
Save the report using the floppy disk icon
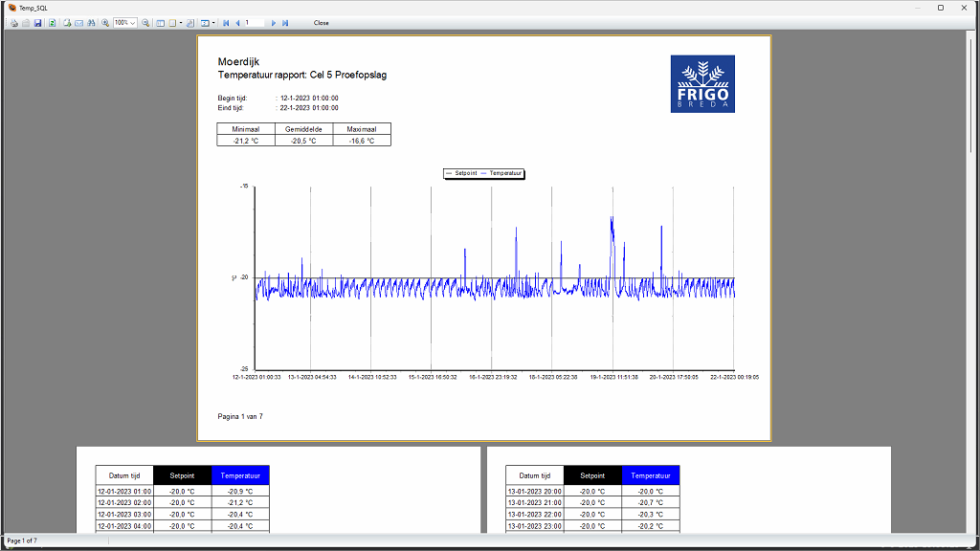pos(37,23)
